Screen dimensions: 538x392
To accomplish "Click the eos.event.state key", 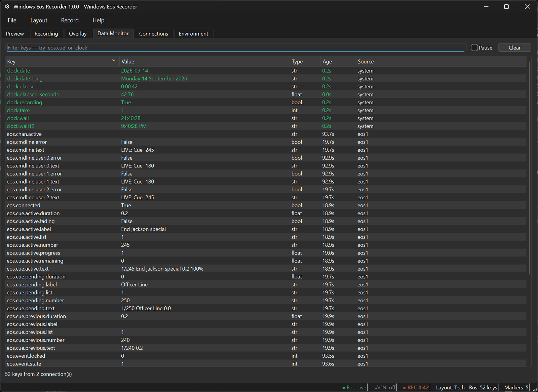I will tap(24, 364).
